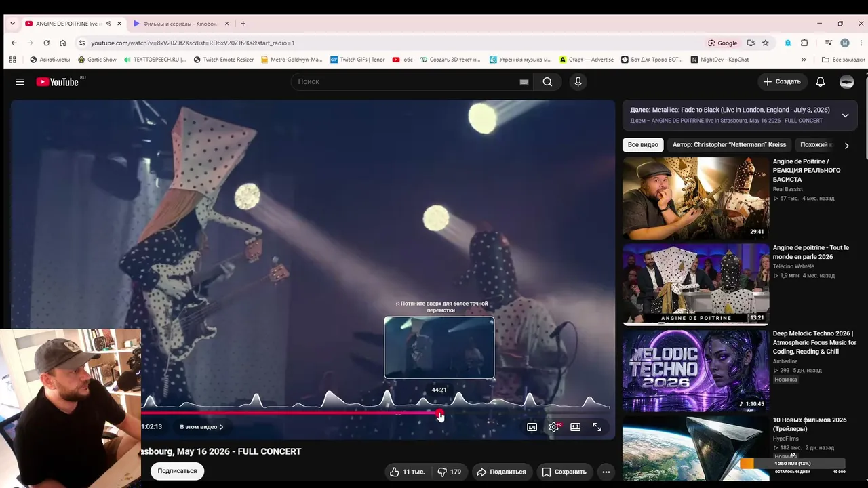This screenshot has height=488, width=868.
Task: Expand the Далее playlist panel
Action: tap(845, 115)
